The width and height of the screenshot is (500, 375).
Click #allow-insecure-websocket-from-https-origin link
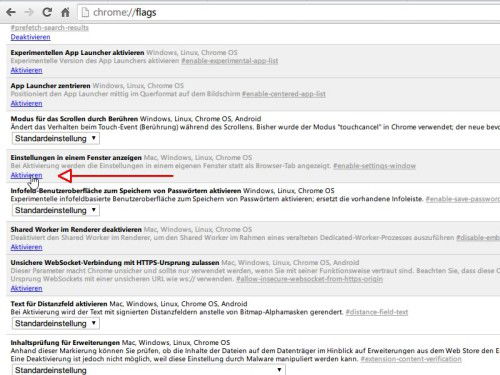tap(309, 279)
